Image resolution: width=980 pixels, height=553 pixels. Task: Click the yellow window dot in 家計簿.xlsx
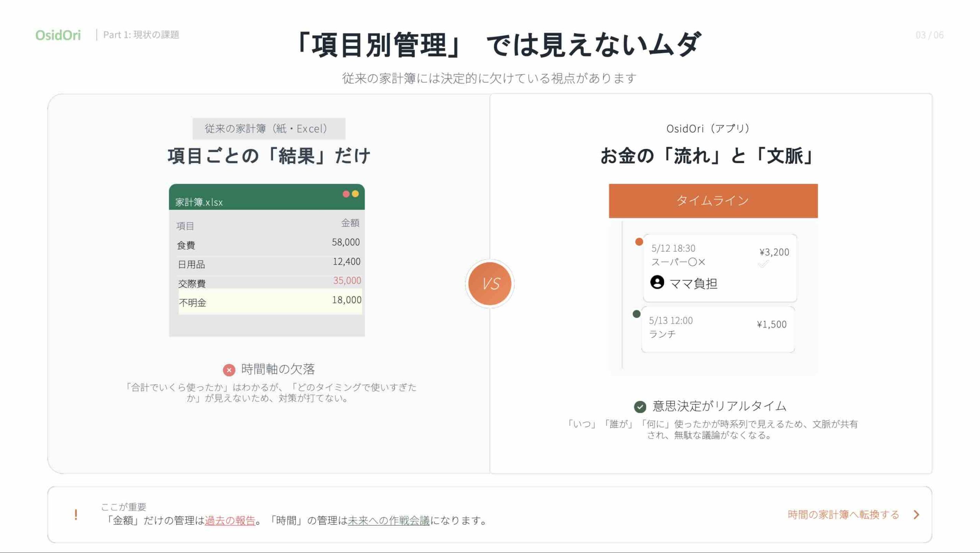pyautogui.click(x=355, y=194)
